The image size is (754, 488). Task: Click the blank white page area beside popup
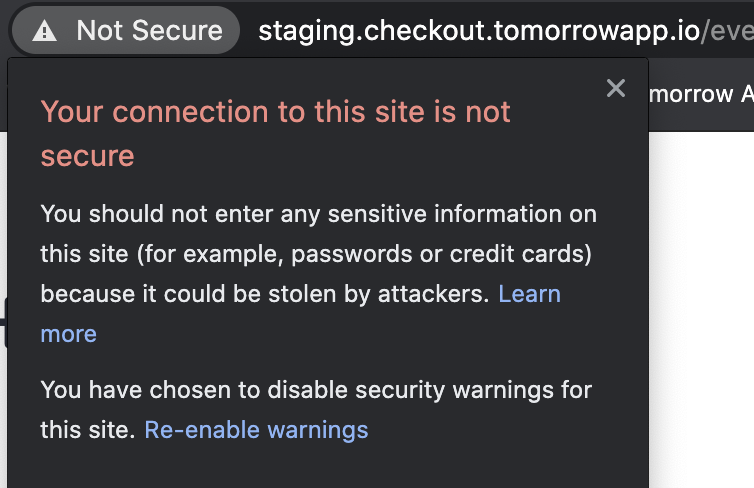tap(700, 300)
